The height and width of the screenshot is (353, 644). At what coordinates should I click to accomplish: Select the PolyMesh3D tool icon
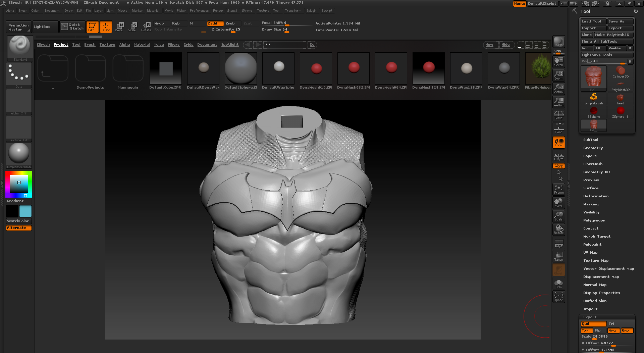tap(621, 85)
